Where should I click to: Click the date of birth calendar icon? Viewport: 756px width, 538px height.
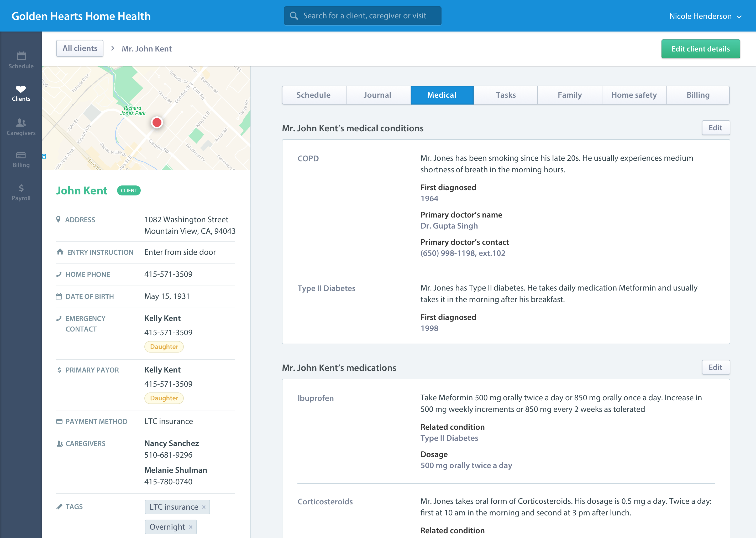click(x=59, y=296)
